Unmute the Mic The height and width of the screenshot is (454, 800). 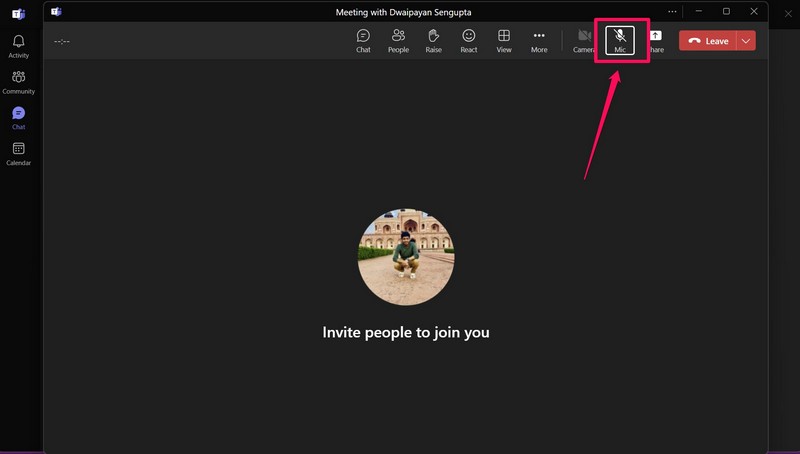coord(620,41)
